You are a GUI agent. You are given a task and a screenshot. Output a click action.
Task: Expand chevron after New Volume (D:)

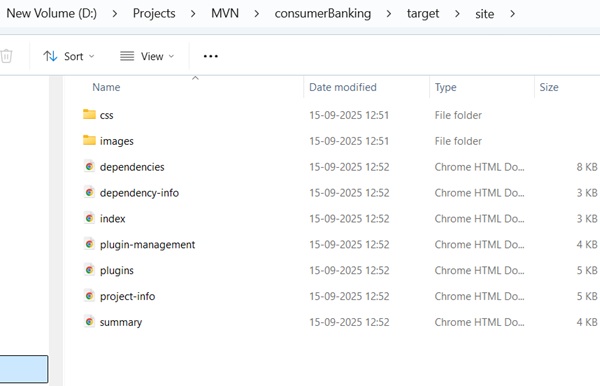(x=114, y=14)
